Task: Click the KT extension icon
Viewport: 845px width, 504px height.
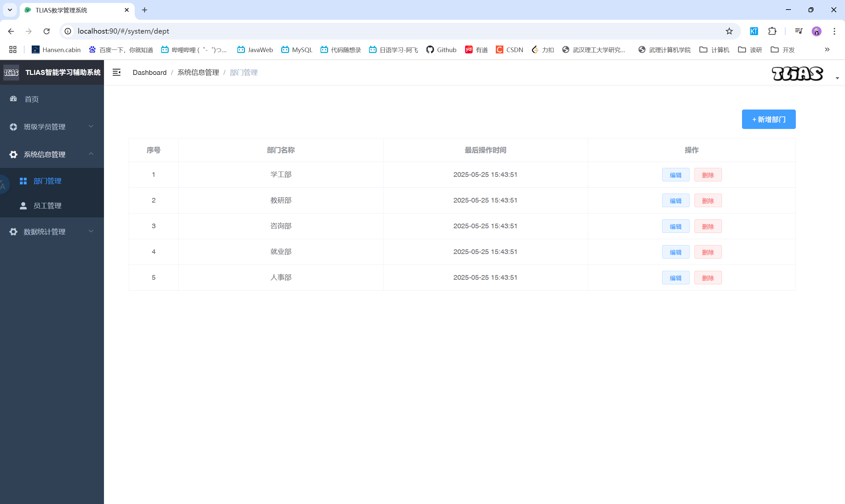Action: click(754, 31)
